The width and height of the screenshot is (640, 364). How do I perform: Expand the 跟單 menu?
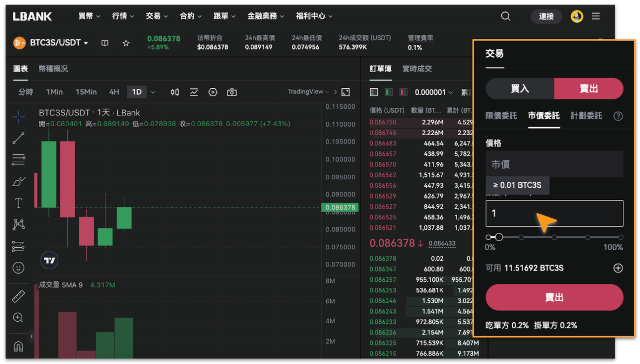tap(224, 16)
